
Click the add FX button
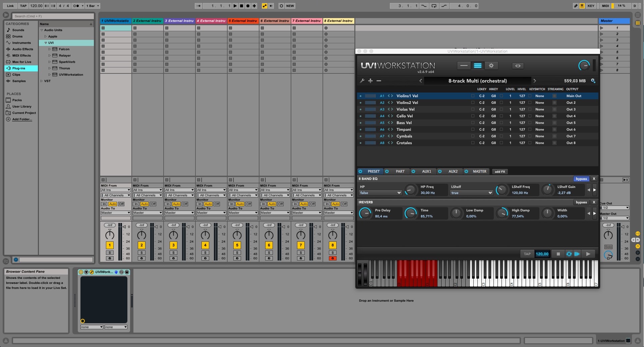(x=500, y=172)
